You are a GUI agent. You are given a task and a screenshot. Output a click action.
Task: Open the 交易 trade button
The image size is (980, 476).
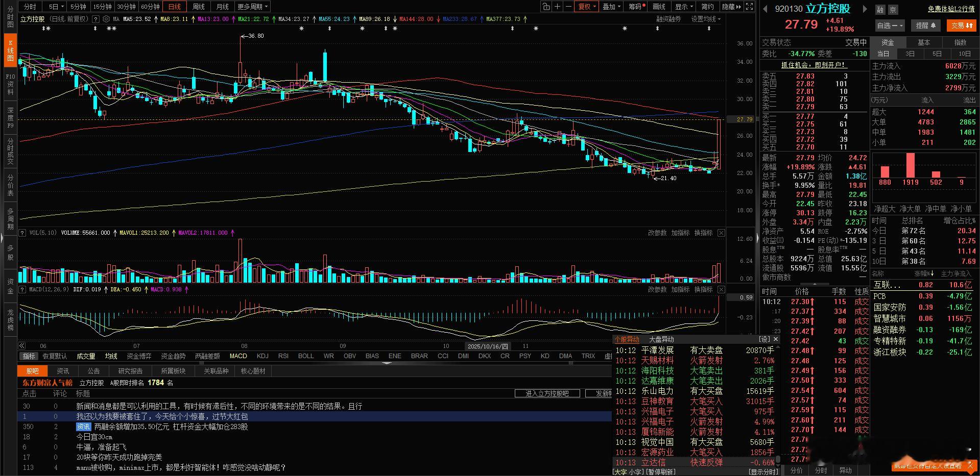(962, 26)
